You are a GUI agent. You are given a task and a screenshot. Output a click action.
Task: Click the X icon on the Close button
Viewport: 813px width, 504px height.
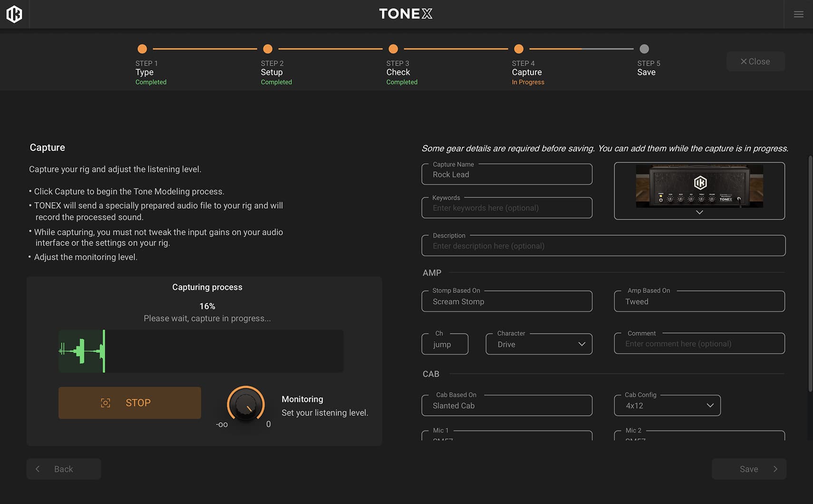coord(744,61)
